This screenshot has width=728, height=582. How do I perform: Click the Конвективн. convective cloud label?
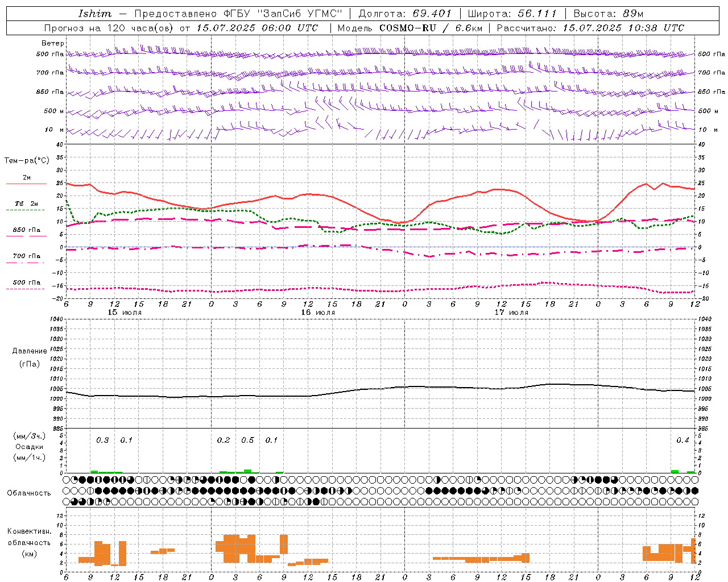30,531
